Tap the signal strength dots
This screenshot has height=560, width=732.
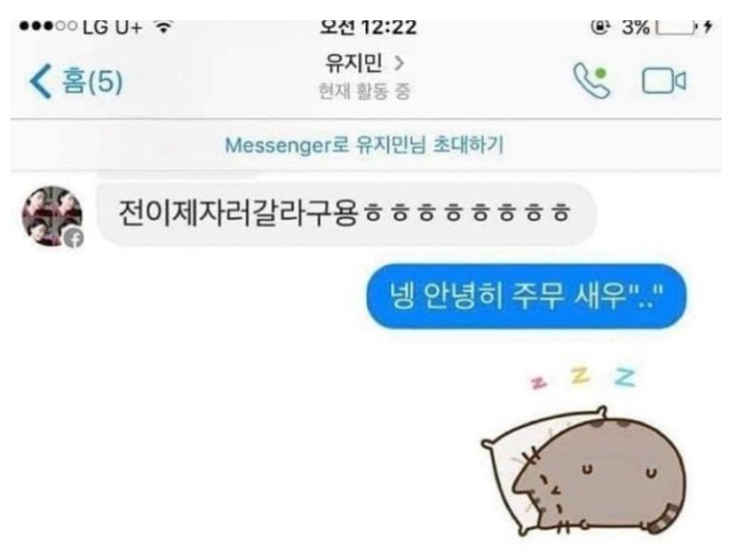click(48, 26)
